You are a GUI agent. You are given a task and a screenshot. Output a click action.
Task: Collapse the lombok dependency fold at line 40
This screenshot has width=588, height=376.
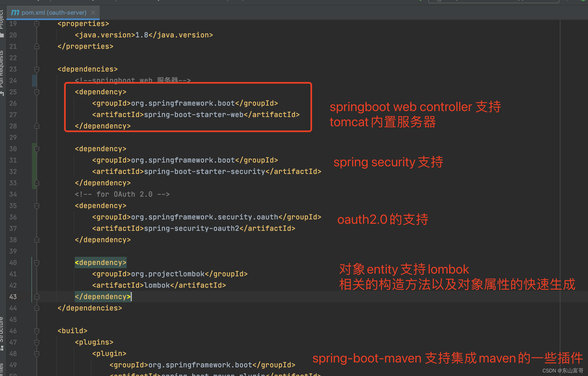pos(37,263)
